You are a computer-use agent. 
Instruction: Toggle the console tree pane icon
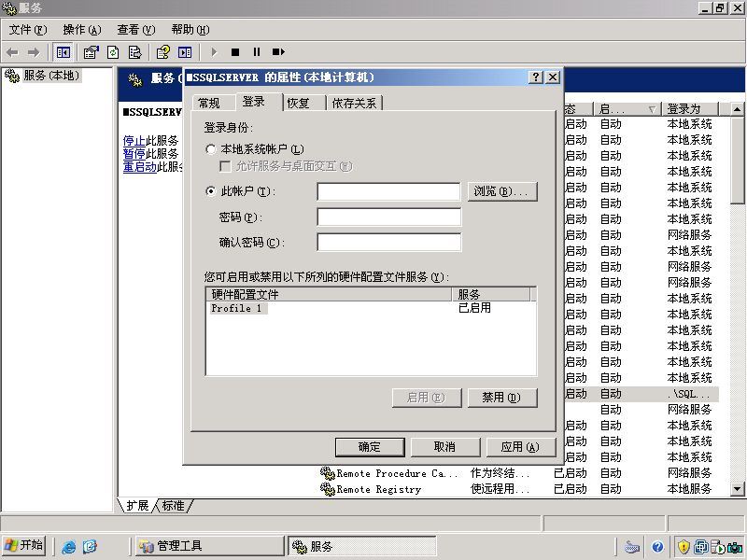(63, 52)
